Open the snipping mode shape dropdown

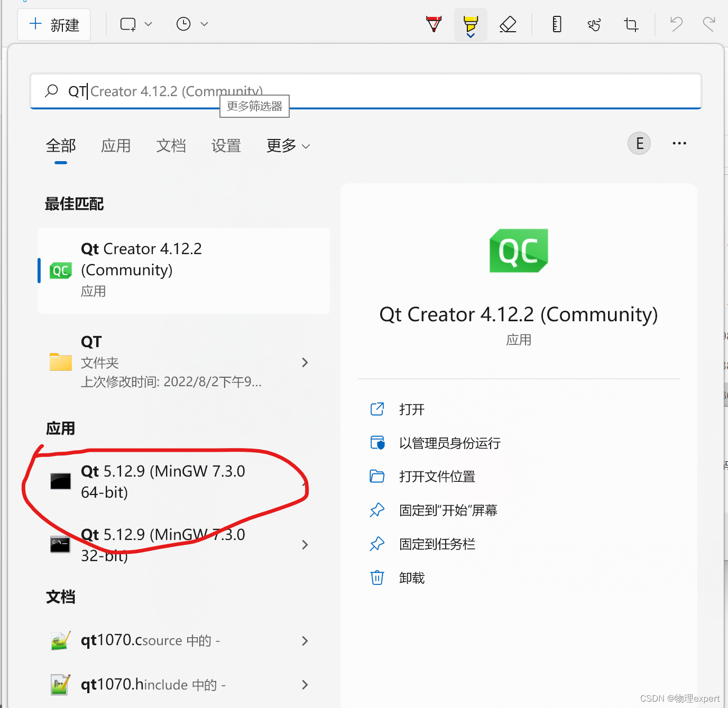tap(136, 24)
